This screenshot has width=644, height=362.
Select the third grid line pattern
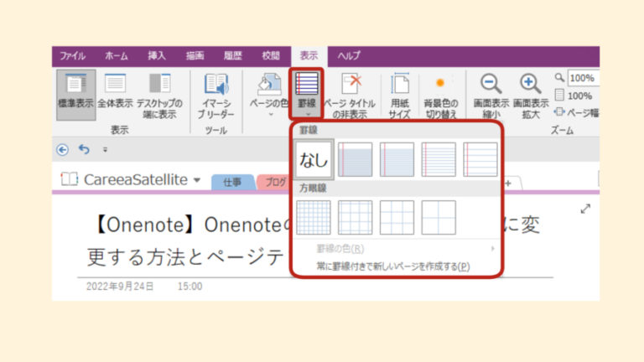(x=397, y=218)
